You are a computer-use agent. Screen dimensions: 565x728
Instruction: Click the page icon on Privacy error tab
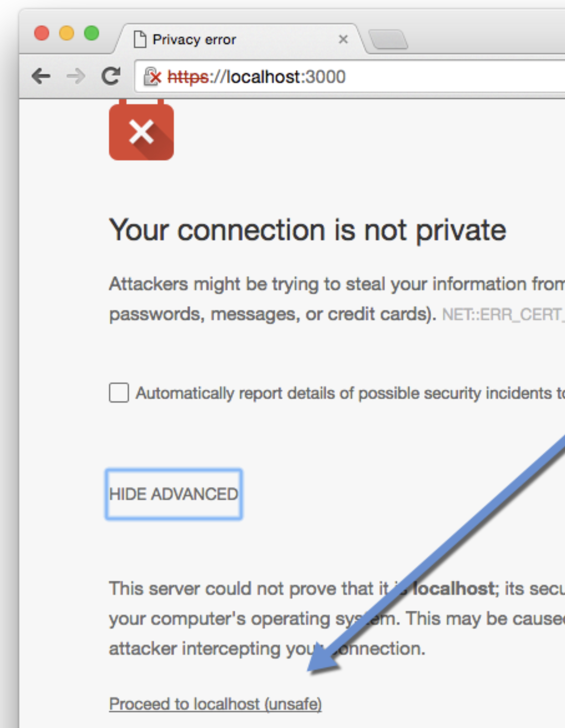(140, 39)
